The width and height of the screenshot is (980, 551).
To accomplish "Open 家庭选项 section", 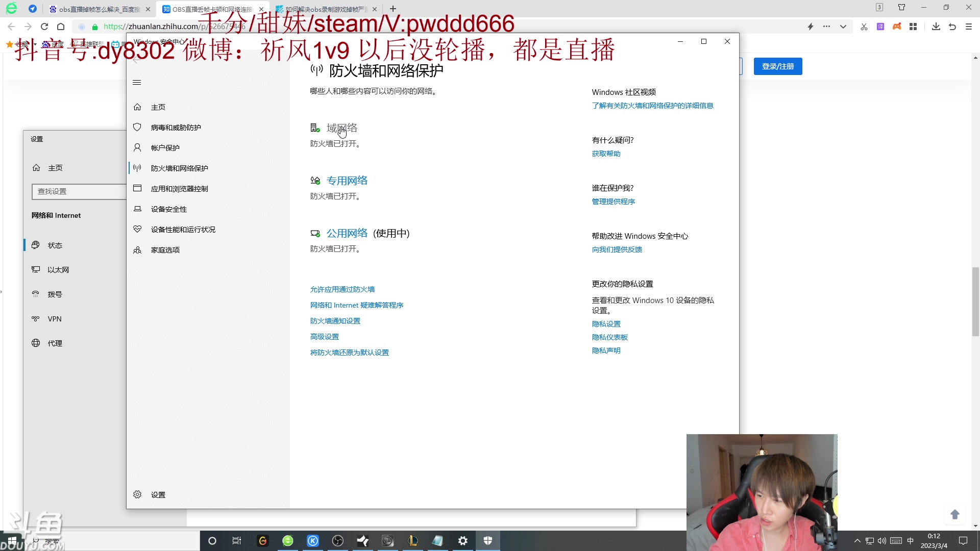I will (x=165, y=250).
